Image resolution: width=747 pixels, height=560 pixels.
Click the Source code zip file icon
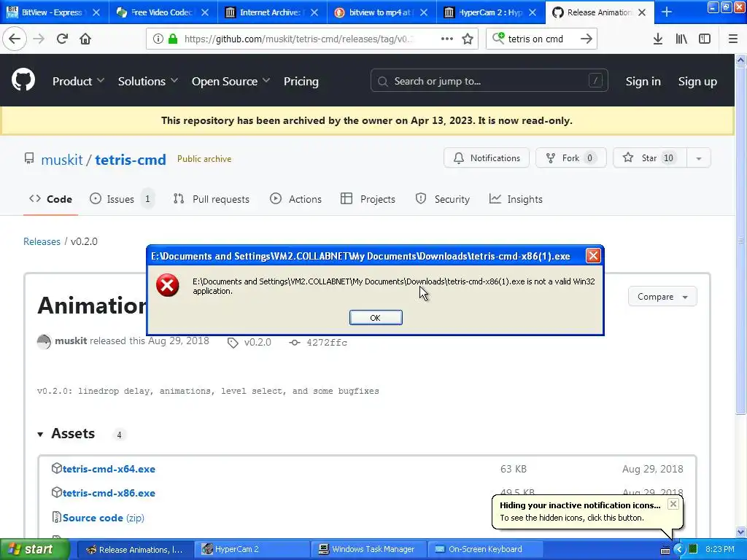coord(56,517)
